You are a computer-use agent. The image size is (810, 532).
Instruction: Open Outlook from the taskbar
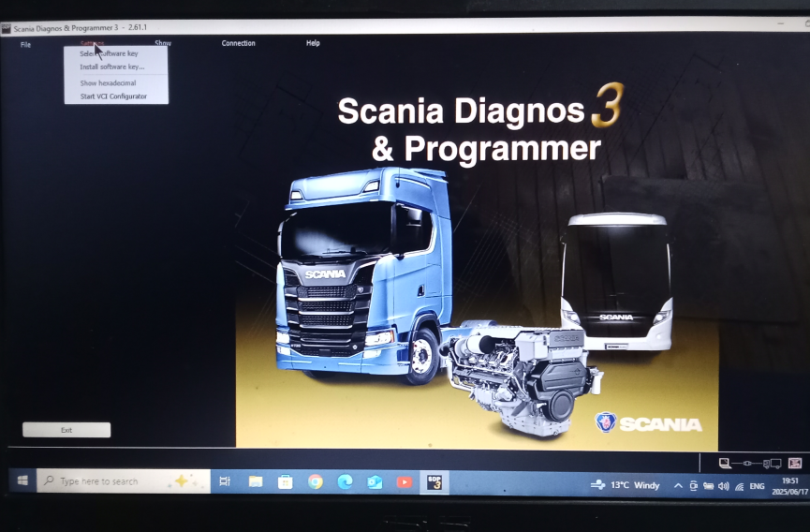[375, 482]
